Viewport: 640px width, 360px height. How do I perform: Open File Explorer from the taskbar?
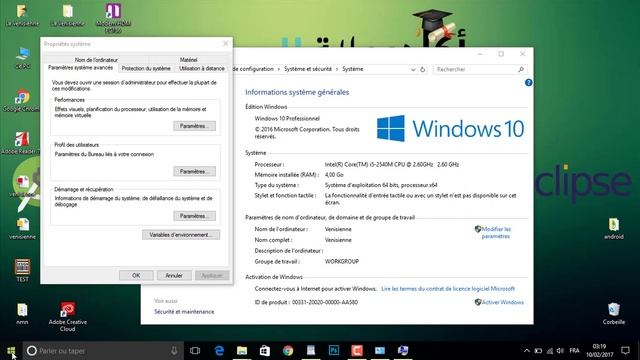242,351
